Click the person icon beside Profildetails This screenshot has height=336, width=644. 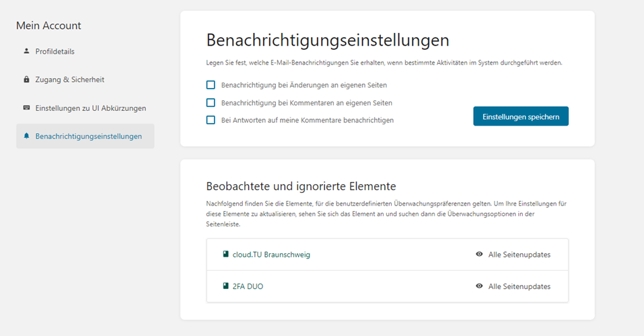click(27, 51)
